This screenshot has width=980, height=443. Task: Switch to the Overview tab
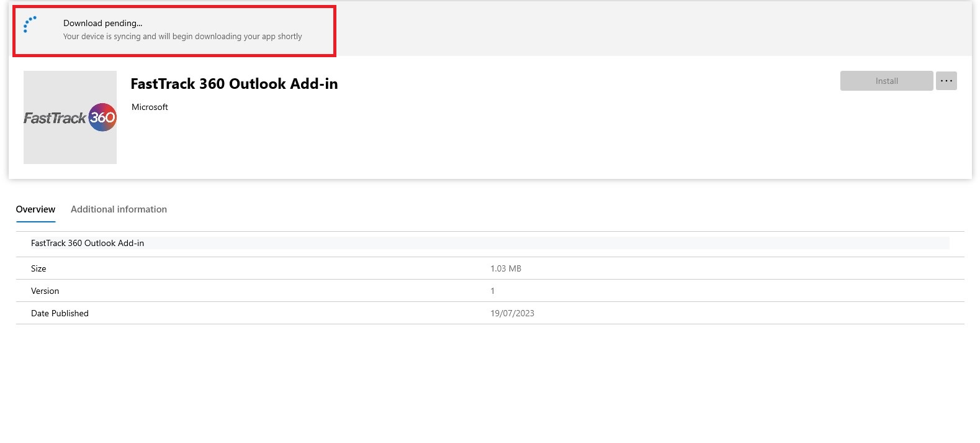[x=35, y=209]
